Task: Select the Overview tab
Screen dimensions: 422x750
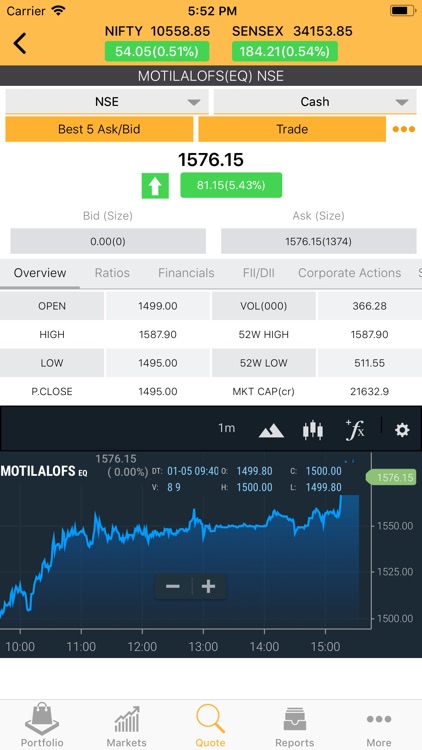Action: tap(40, 273)
